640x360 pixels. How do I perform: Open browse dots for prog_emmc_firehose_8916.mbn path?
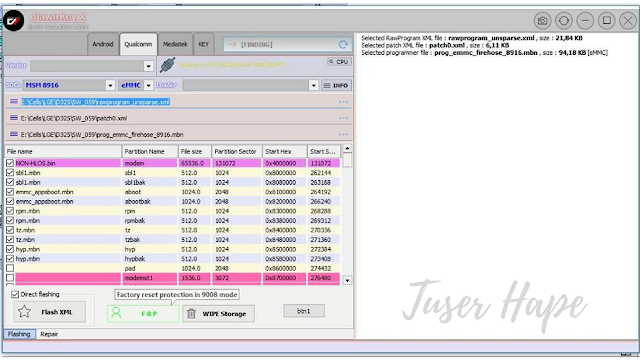pyautogui.click(x=343, y=134)
